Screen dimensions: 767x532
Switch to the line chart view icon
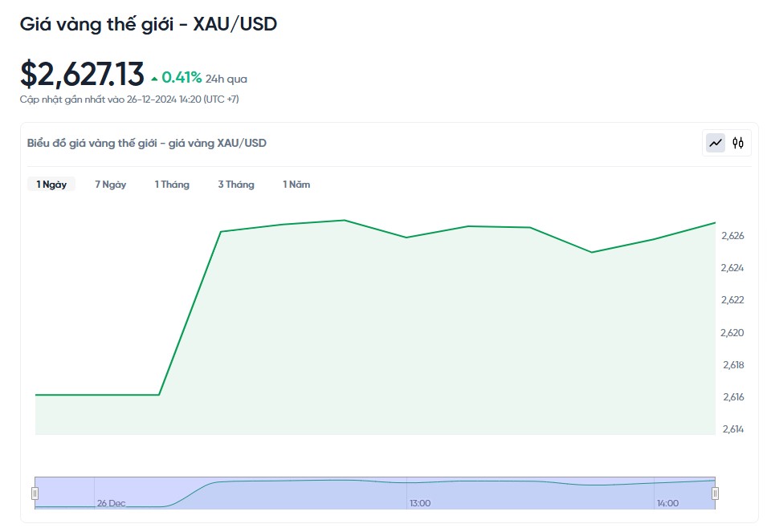[715, 143]
